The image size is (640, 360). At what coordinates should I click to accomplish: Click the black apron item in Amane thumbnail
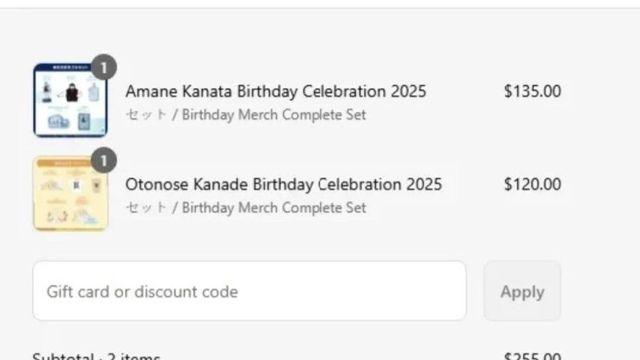tap(72, 93)
